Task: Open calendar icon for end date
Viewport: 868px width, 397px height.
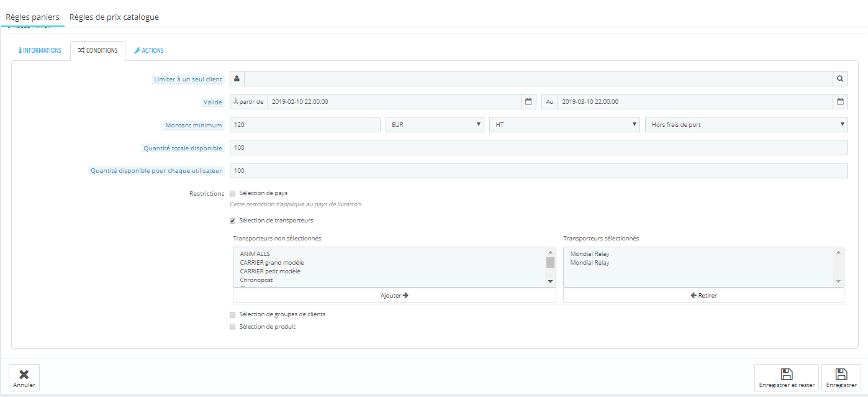Action: 840,101
